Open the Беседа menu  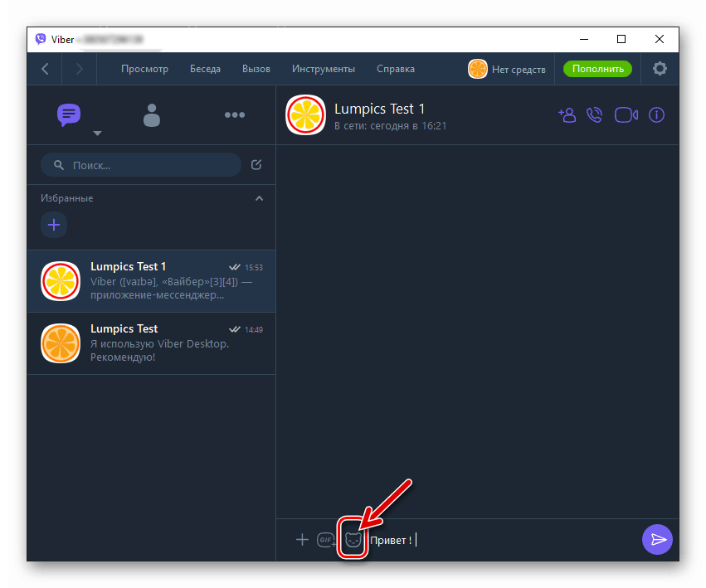coord(205,69)
